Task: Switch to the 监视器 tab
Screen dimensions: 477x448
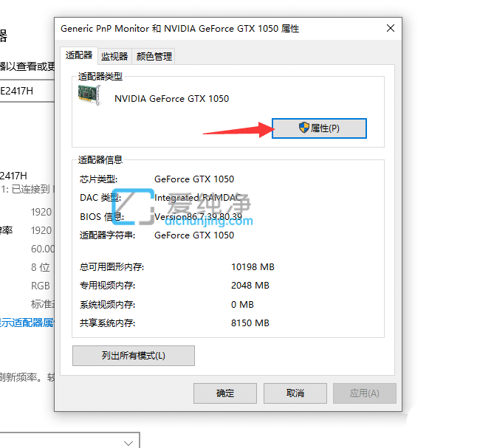Action: (x=114, y=56)
